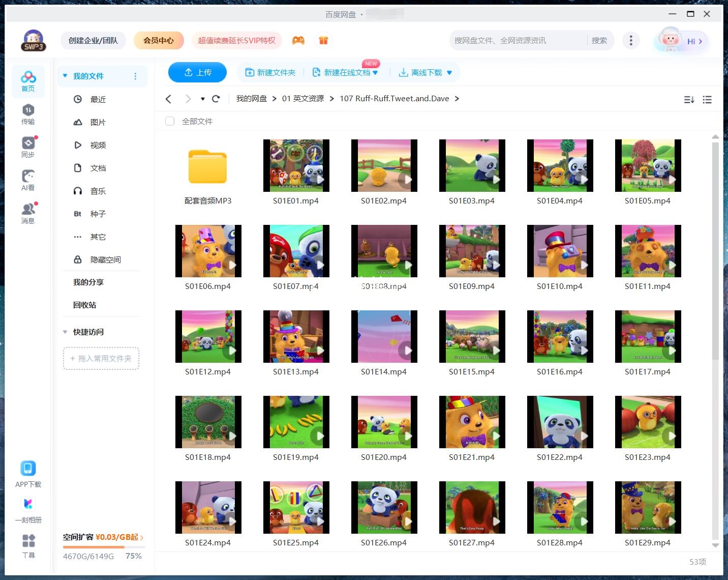The height and width of the screenshot is (580, 728).
Task: Click the storage usage progress bar
Action: 104,547
